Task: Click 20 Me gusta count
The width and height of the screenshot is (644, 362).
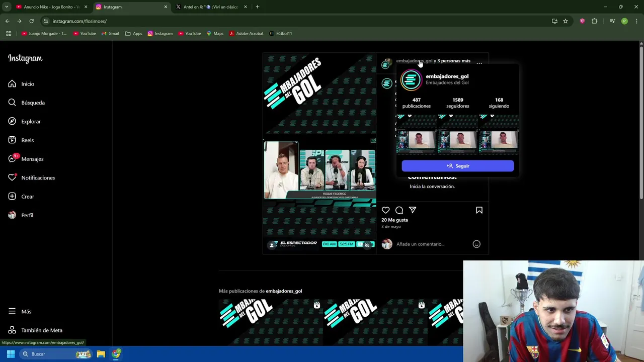Action: click(x=394, y=220)
